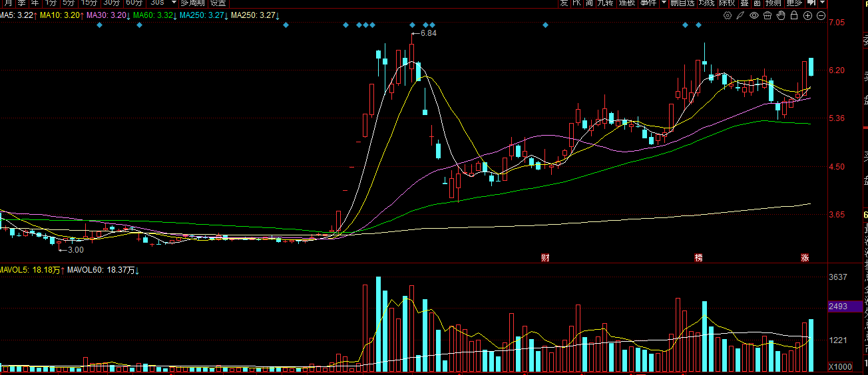The height and width of the screenshot is (375, 868).
Task: Open the 30s period dropdown arrow
Action: pyautogui.click(x=173, y=3)
